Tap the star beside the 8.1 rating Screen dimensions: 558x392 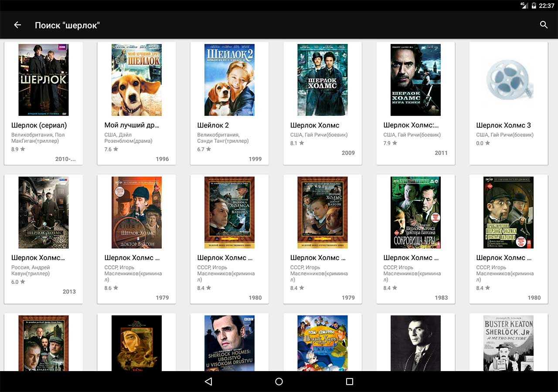pyautogui.click(x=302, y=143)
